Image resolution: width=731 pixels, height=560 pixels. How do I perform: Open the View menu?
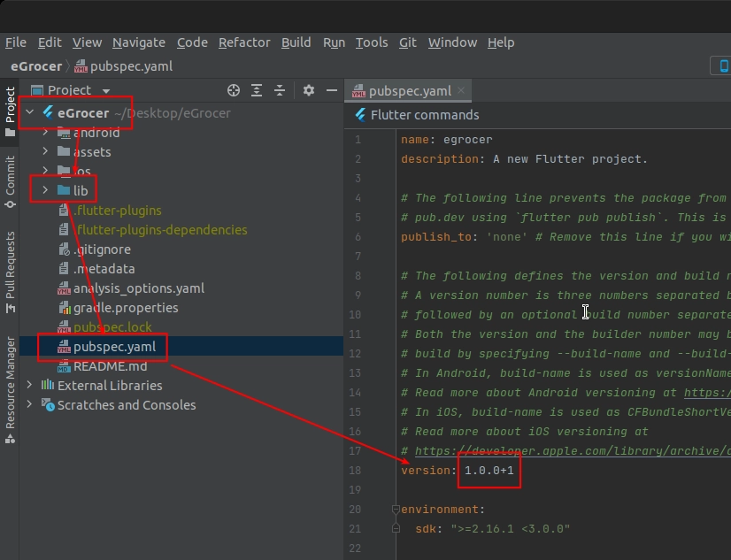pos(87,42)
